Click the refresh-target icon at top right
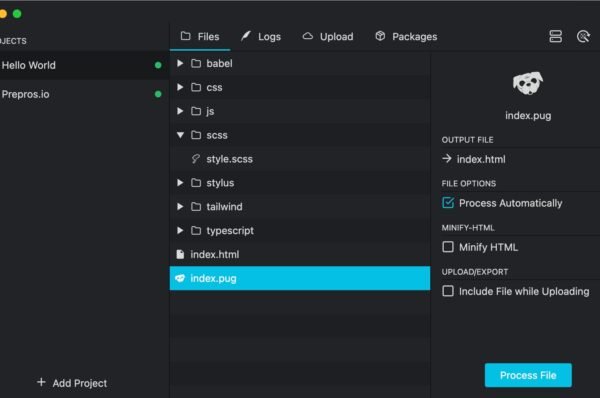The image size is (600, 398). [x=583, y=37]
